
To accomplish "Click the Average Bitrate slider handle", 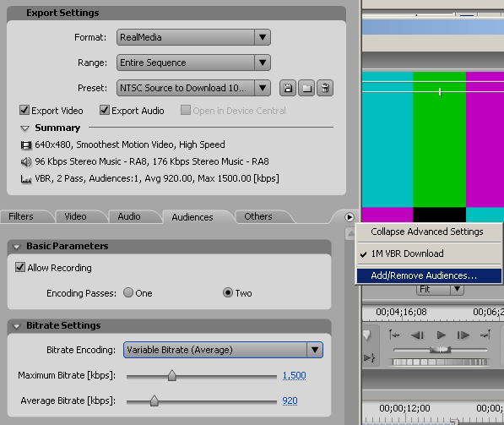I will tap(154, 400).
